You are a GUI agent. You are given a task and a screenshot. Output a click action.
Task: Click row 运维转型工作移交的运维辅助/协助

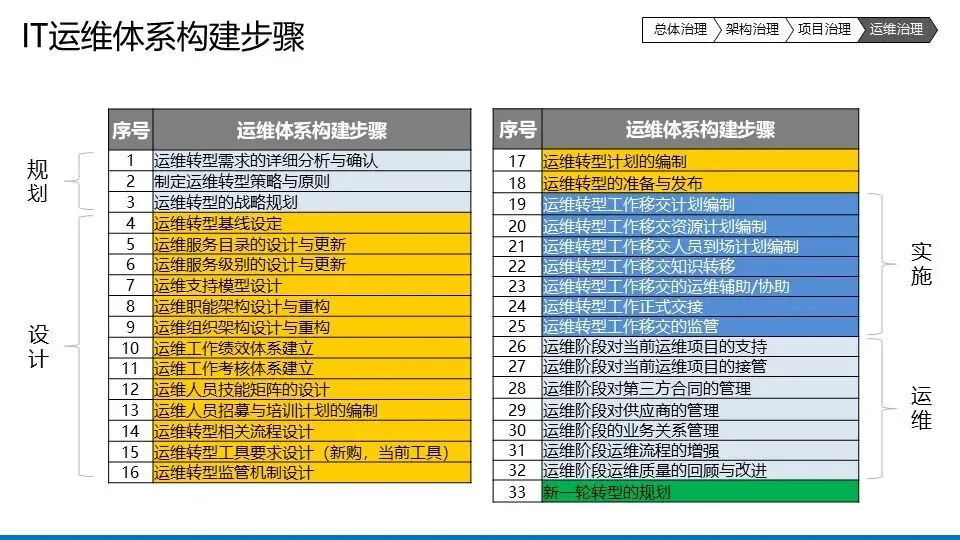(676, 287)
